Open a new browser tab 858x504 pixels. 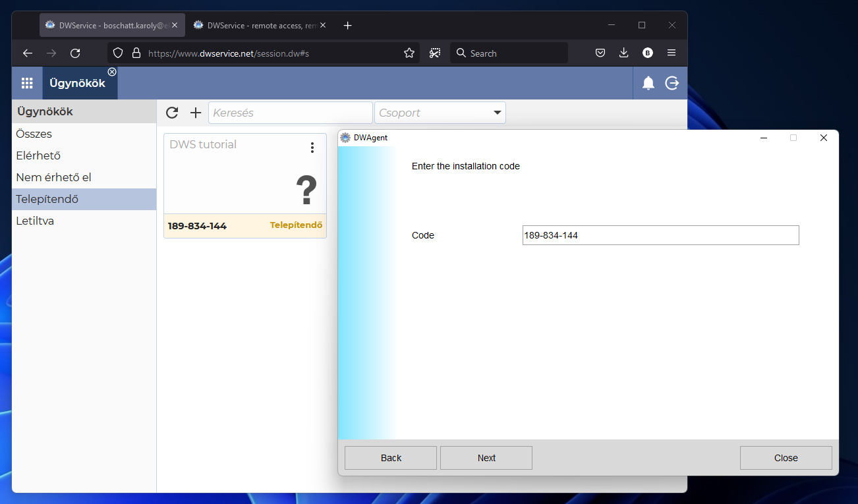pos(348,26)
